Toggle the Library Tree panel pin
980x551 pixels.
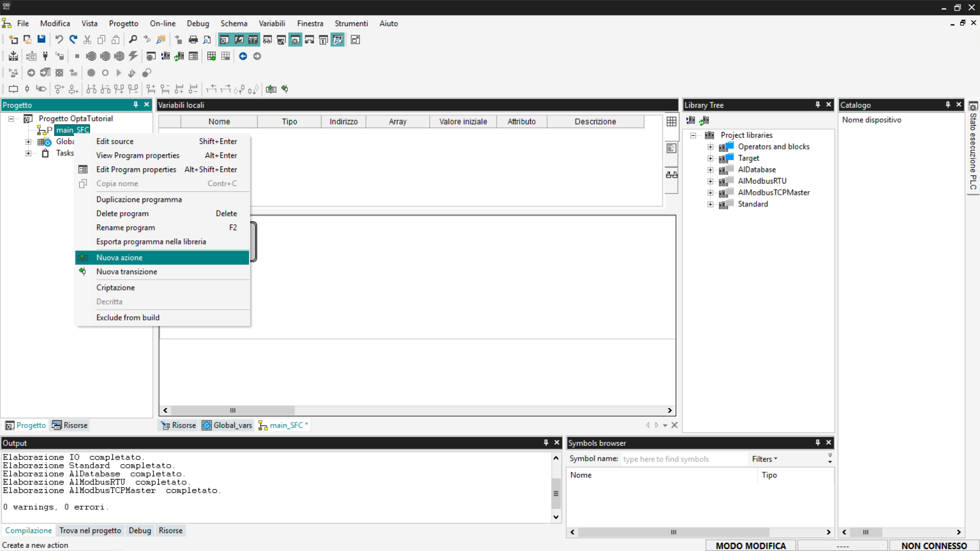click(818, 105)
